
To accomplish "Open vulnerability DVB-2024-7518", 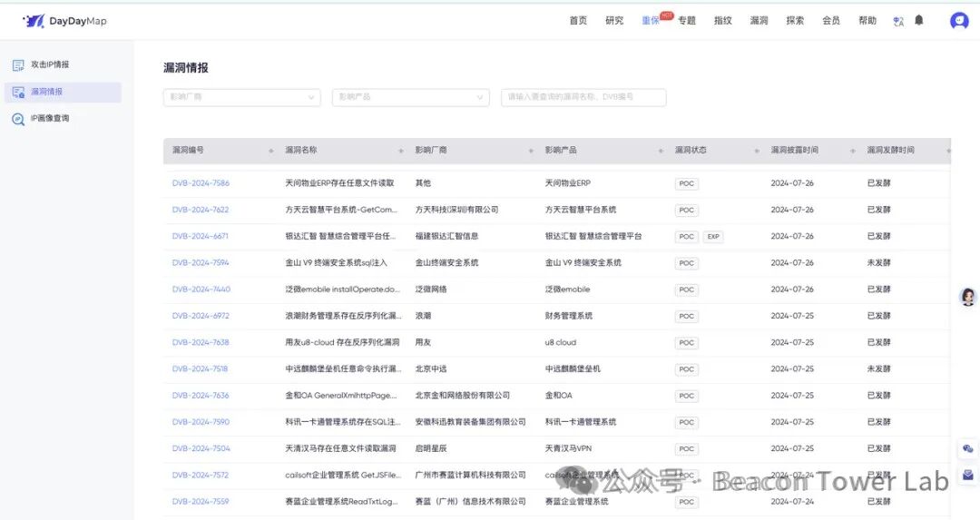I will pos(200,368).
